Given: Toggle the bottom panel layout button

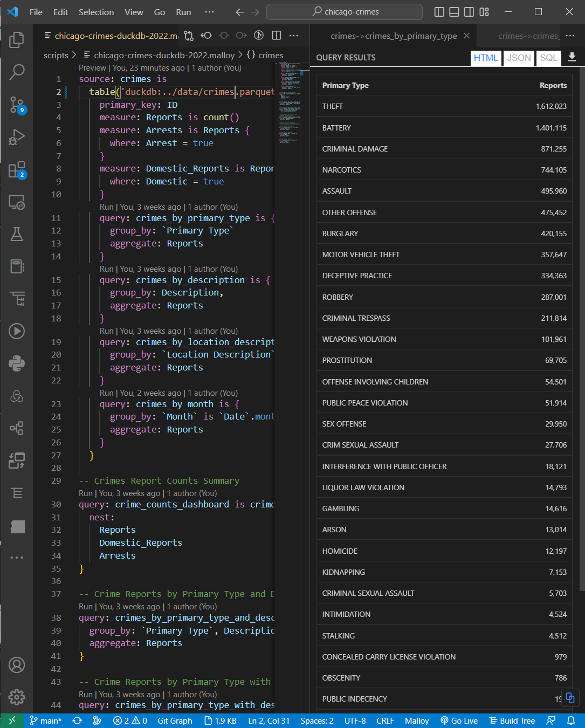Looking at the screenshot, I should click(x=454, y=12).
